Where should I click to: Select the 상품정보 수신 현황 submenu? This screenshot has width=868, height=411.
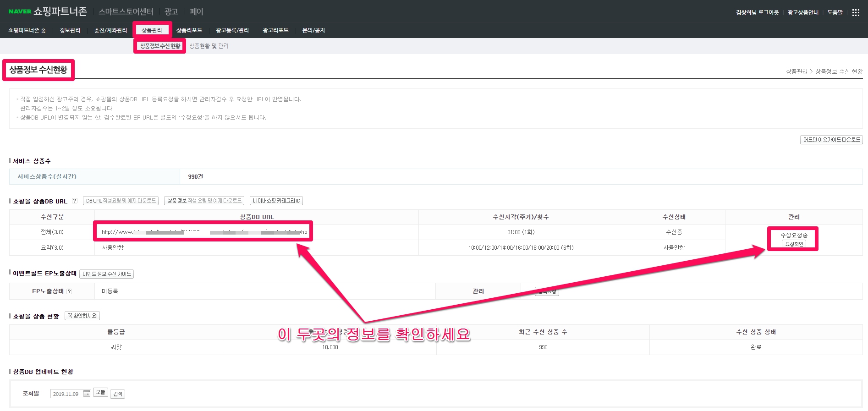tap(160, 46)
